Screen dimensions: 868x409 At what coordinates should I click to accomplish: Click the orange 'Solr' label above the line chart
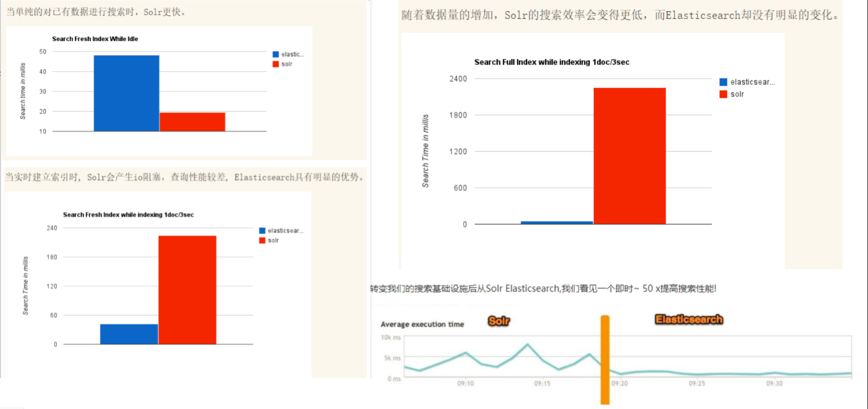click(x=499, y=321)
